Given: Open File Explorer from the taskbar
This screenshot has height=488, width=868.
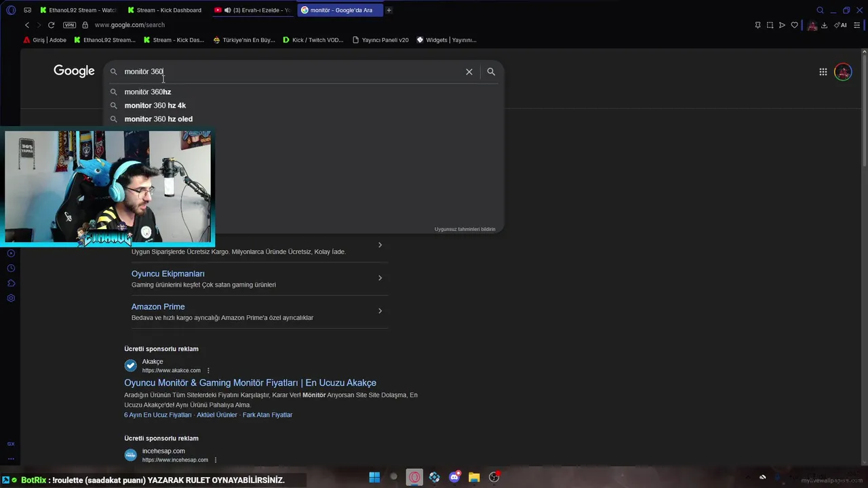Looking at the screenshot, I should 474,477.
